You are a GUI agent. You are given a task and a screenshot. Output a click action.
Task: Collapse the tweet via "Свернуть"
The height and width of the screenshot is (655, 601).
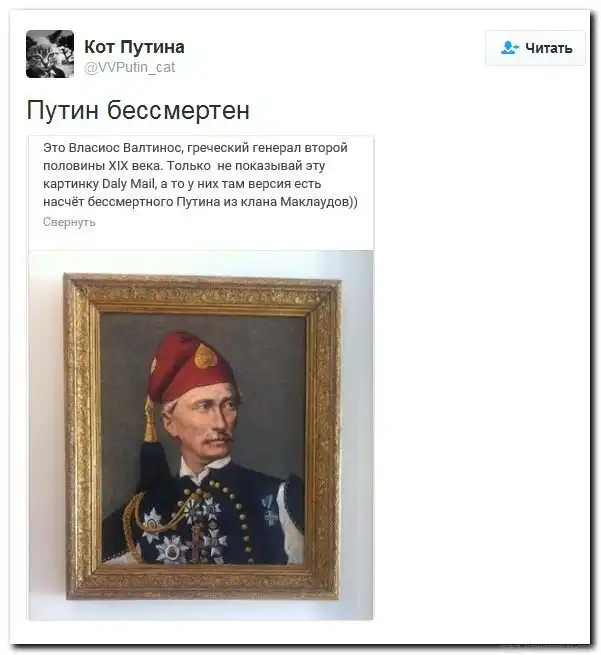click(x=69, y=222)
